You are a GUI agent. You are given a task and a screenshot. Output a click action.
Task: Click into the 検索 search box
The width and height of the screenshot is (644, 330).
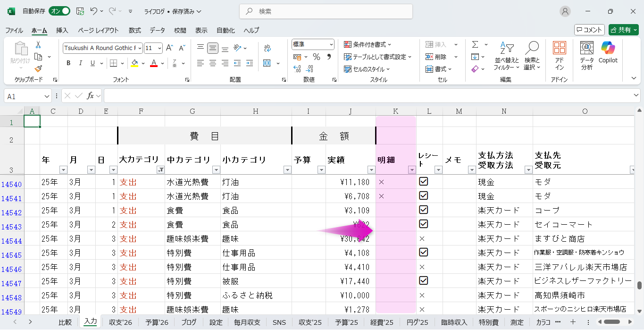(x=326, y=11)
